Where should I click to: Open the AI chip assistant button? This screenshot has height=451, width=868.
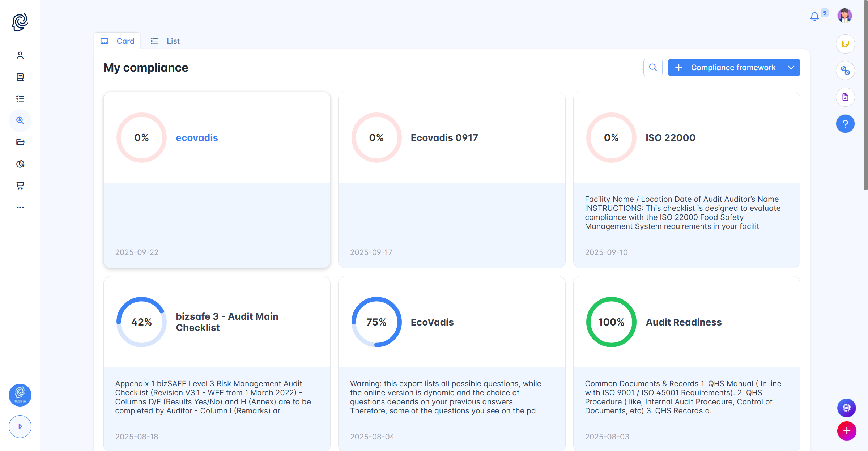click(x=846, y=408)
